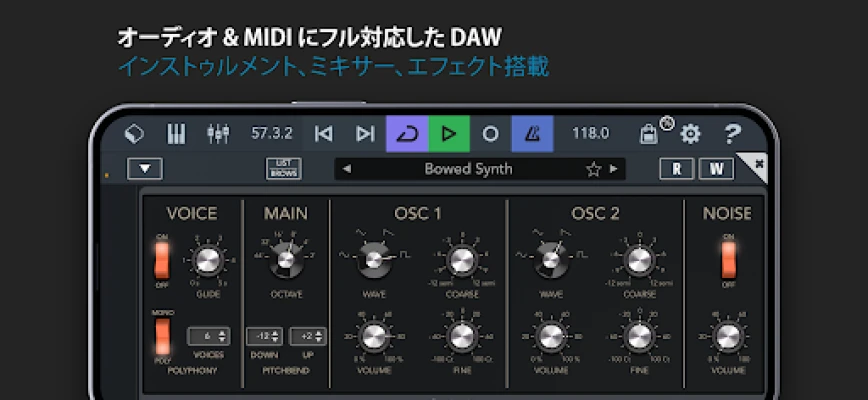Viewport: 868px width, 400px height.
Task: Open the media browser tag icon
Action: point(135,133)
